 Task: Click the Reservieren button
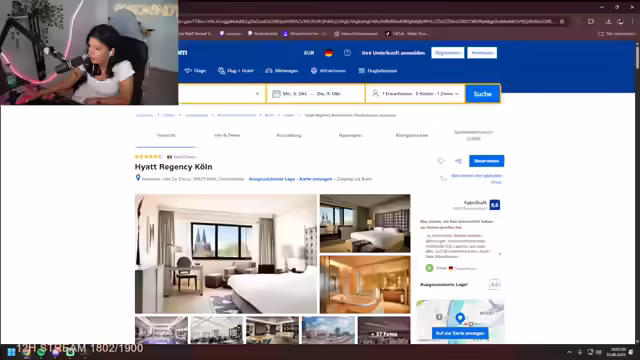(x=487, y=161)
